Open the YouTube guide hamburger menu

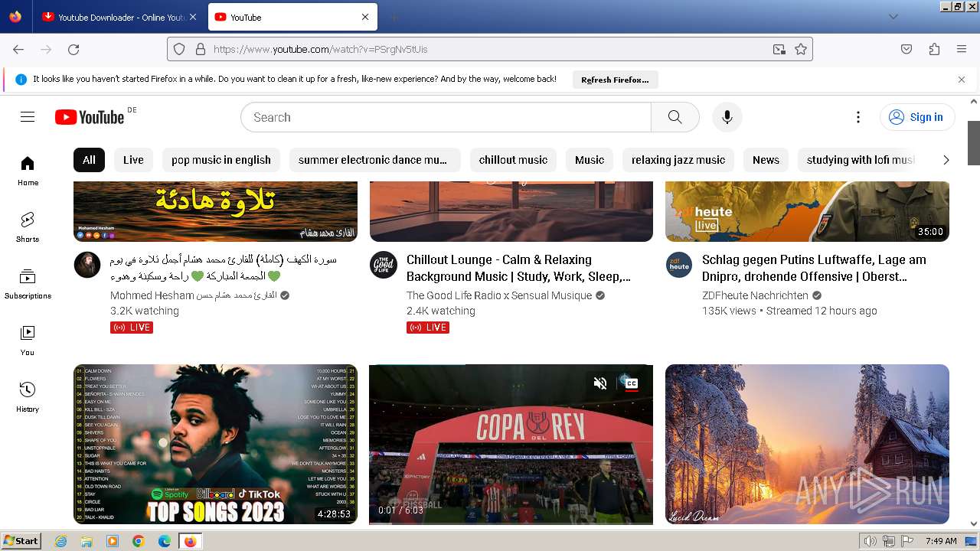tap(28, 117)
